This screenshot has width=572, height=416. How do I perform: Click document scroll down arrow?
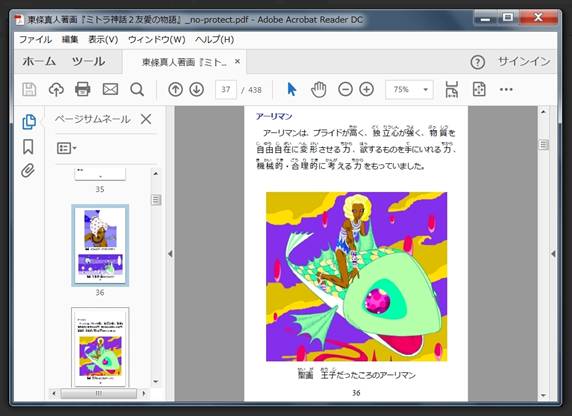tap(544, 395)
